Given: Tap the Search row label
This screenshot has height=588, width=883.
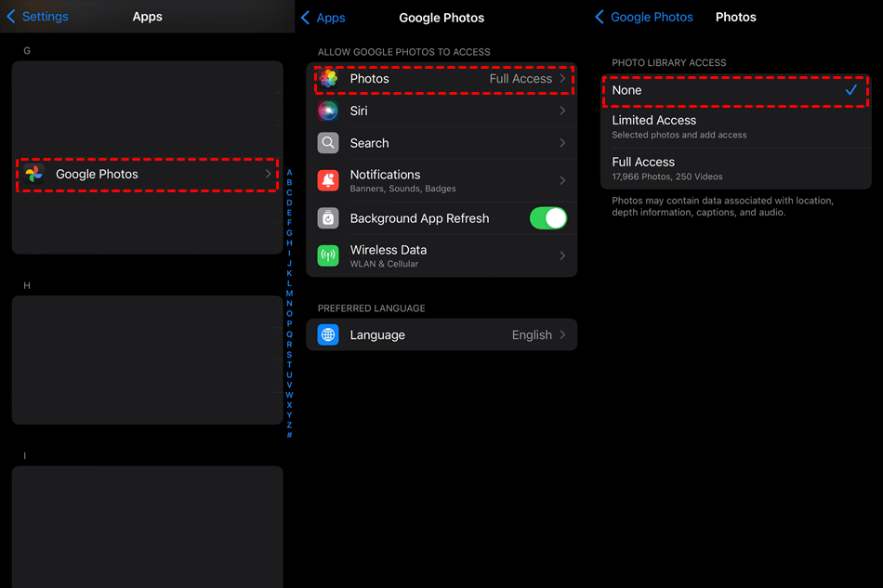Looking at the screenshot, I should coord(369,143).
